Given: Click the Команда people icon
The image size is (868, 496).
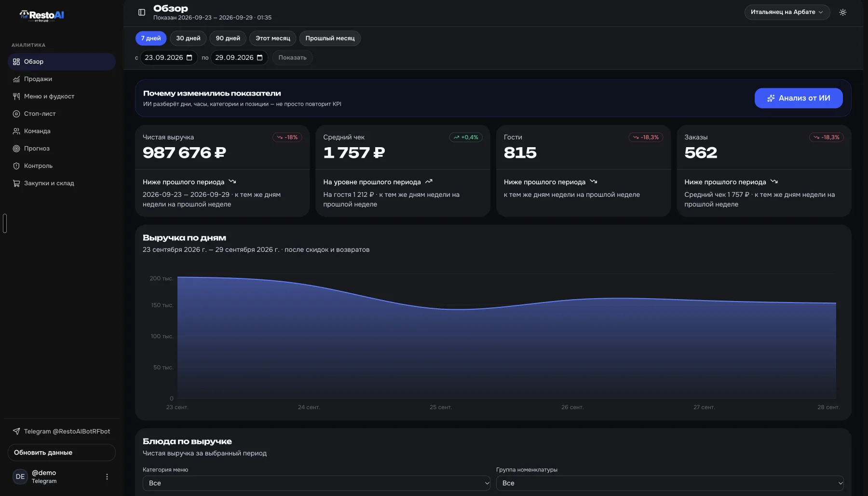Looking at the screenshot, I should click(x=16, y=131).
